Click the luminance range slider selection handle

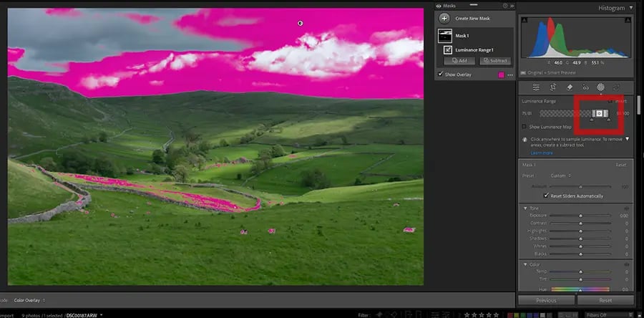coord(600,113)
